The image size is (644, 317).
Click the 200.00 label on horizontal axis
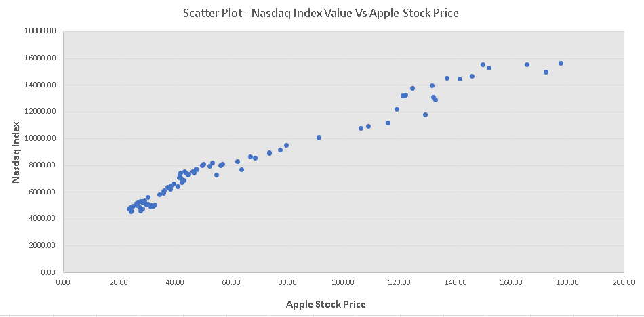[623, 282]
